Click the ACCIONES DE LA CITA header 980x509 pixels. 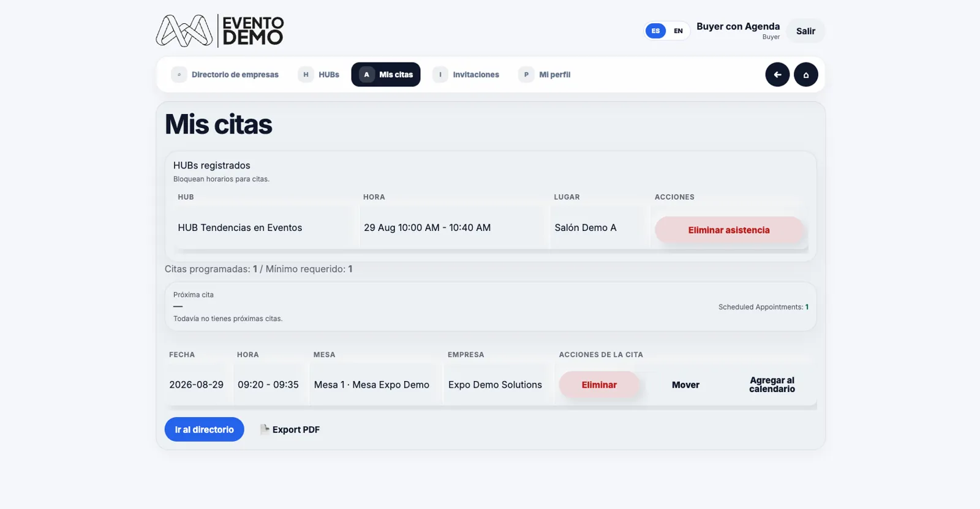[601, 355]
